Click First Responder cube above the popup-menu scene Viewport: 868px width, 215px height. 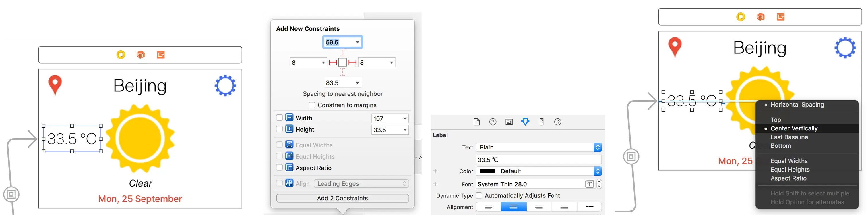point(761,17)
